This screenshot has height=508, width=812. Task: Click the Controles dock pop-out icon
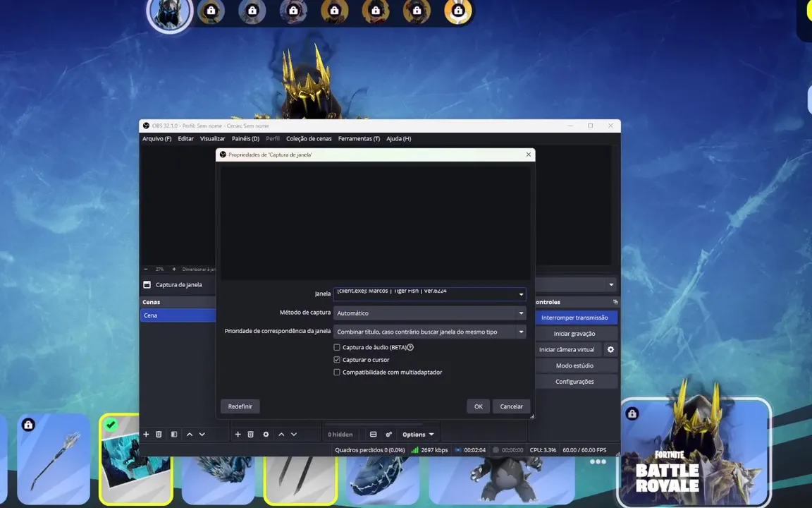[x=615, y=302]
